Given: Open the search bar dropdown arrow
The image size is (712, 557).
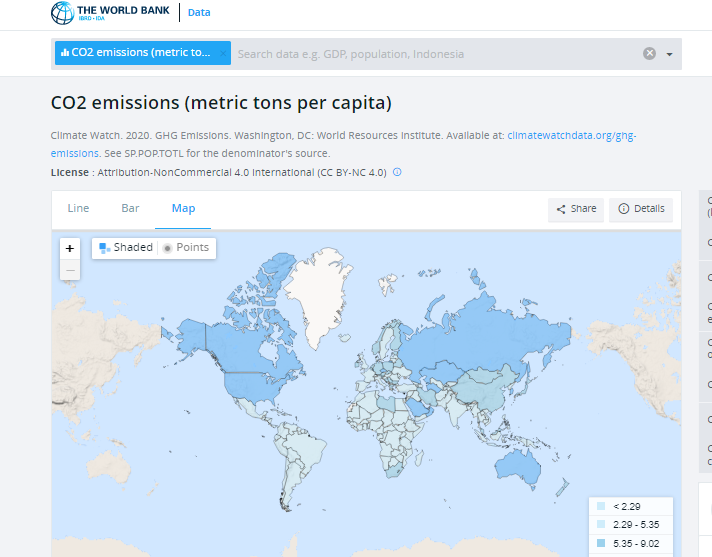Looking at the screenshot, I should coord(669,54).
